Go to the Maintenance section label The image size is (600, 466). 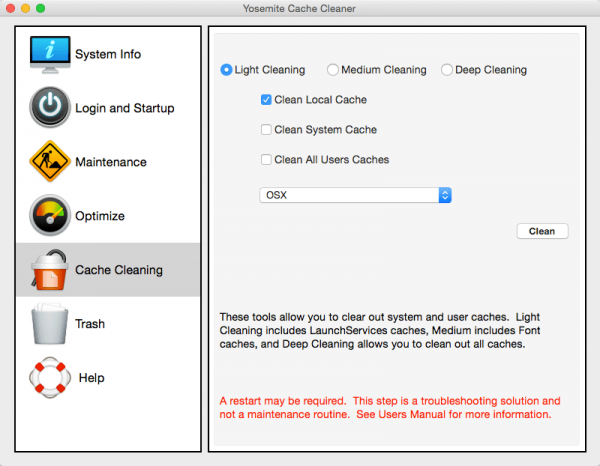[111, 162]
